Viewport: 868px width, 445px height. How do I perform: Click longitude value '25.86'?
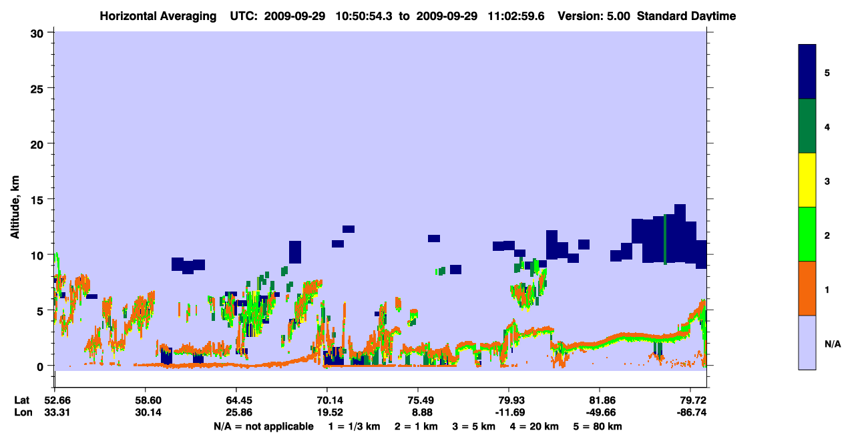[x=236, y=412]
